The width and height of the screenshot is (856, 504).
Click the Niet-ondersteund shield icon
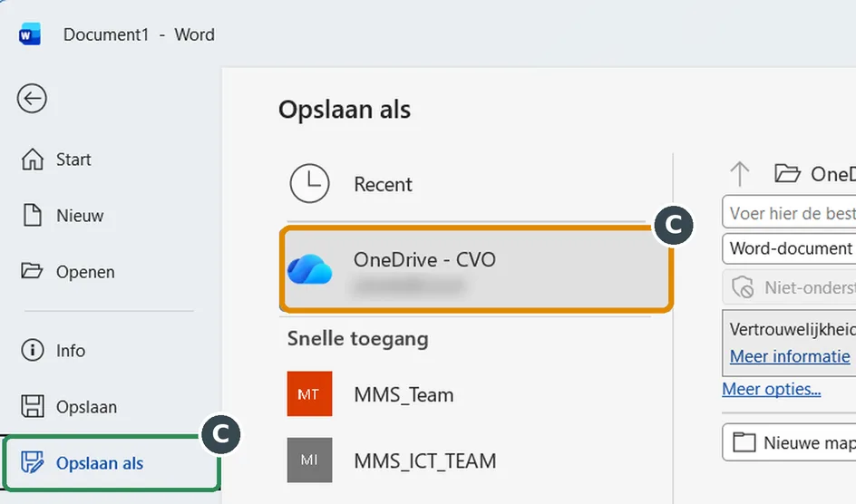click(x=743, y=287)
